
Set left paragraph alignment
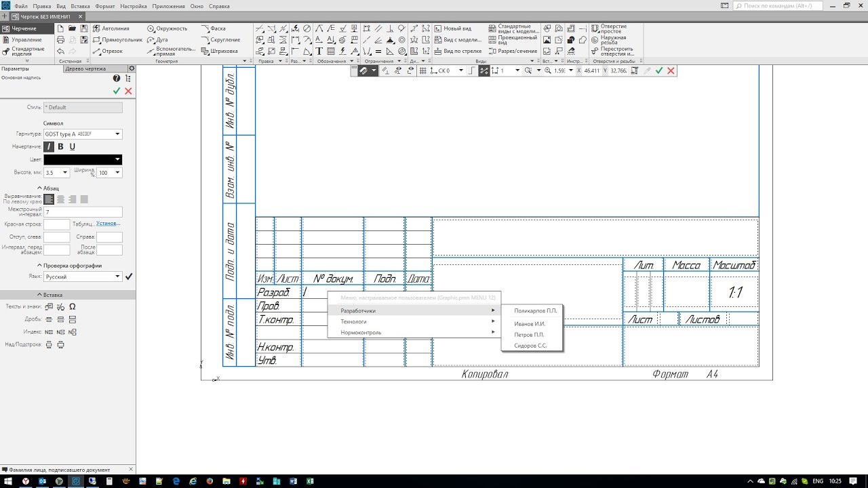tap(49, 199)
